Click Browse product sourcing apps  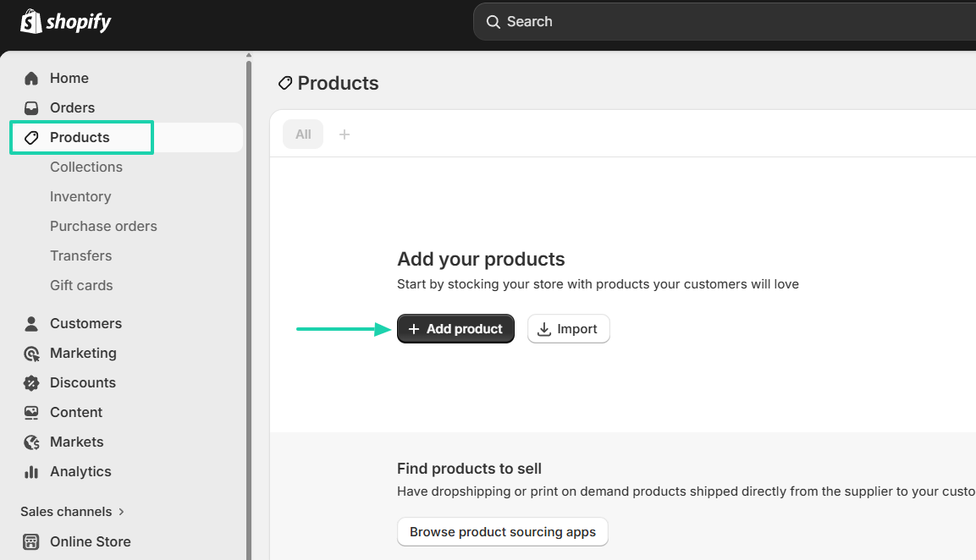coord(502,532)
